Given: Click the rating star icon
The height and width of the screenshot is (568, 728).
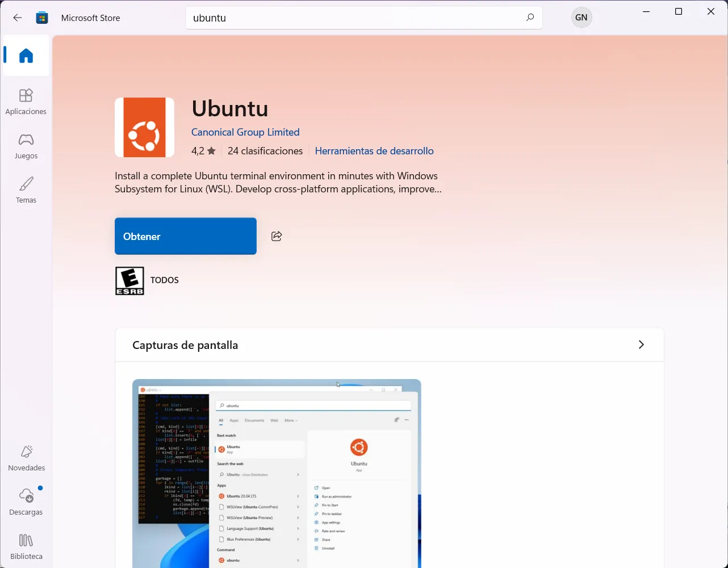Looking at the screenshot, I should point(211,151).
